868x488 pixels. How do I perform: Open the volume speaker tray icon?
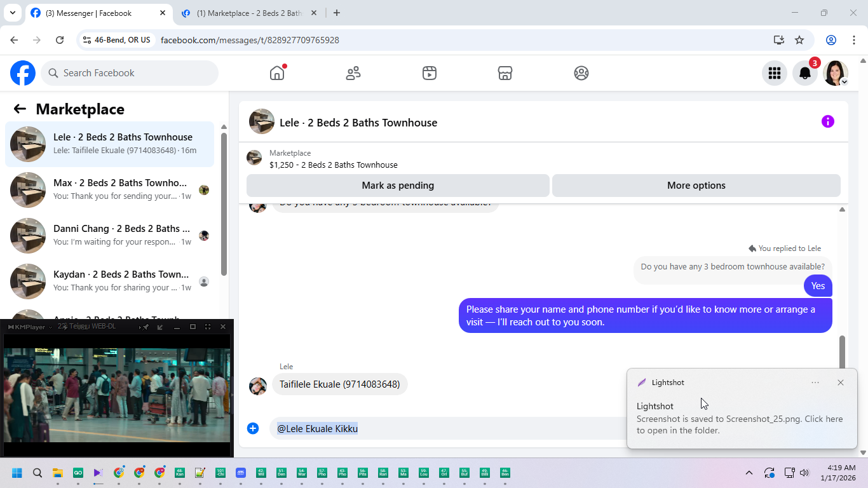pyautogui.click(x=805, y=473)
